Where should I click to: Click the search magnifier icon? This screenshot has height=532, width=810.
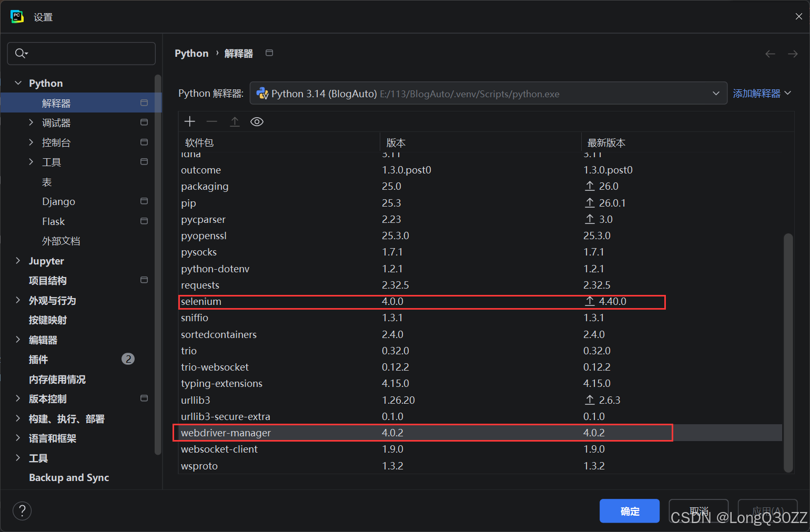point(21,53)
